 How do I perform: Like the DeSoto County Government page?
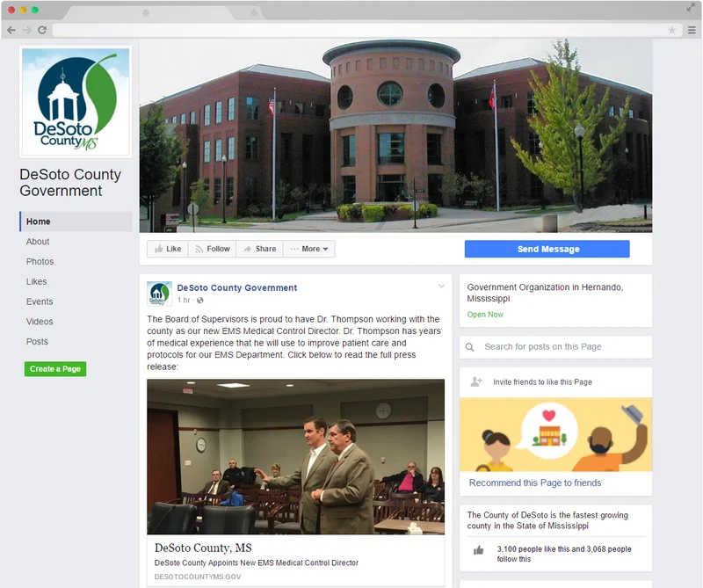[168, 249]
